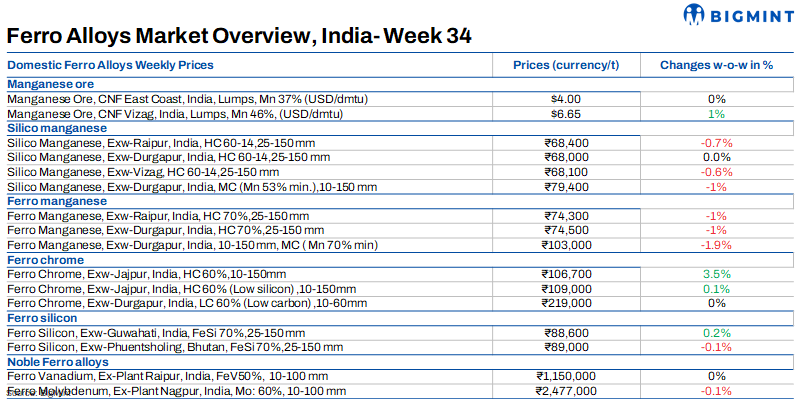This screenshot has height=400, width=800.
Task: Select the Silico manganese section heading
Action: tap(56, 129)
